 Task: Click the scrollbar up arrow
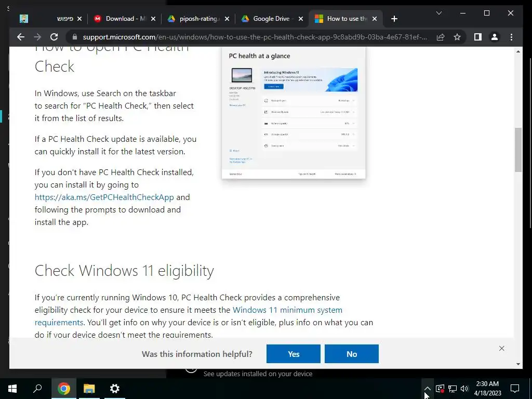point(518,51)
